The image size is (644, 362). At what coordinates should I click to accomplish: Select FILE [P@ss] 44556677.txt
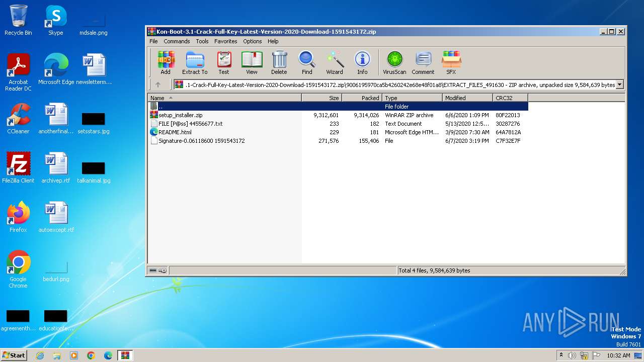(x=338, y=124)
